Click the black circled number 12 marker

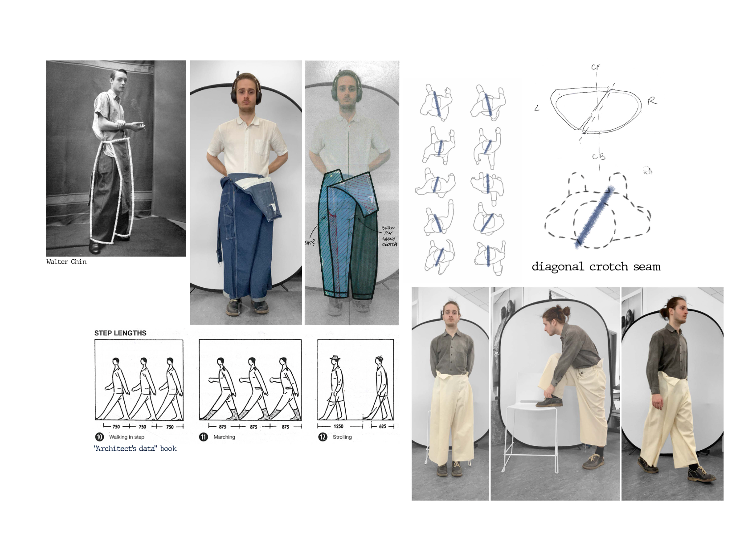pyautogui.click(x=323, y=437)
